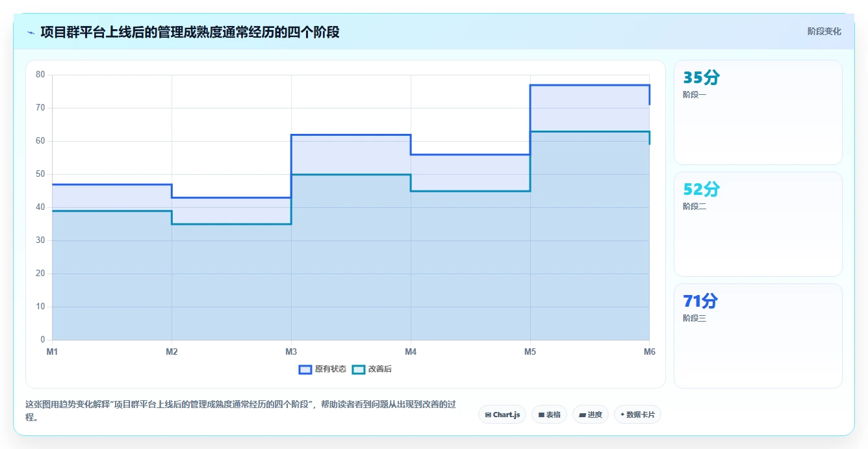Click the 阶段变化 label in header
This screenshot has height=449, width=868.
pyautogui.click(x=824, y=31)
